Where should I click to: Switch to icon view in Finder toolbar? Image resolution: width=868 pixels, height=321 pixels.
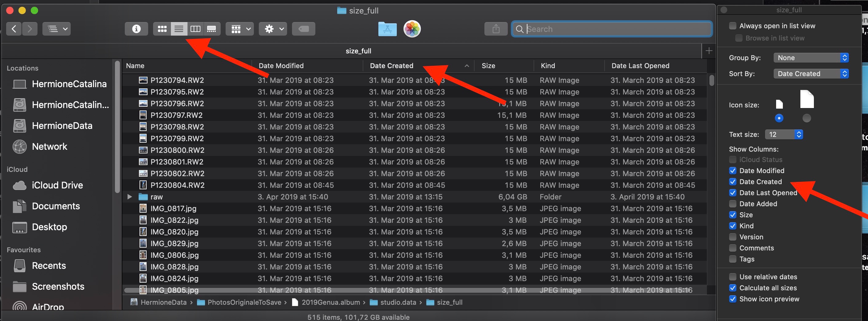pyautogui.click(x=162, y=29)
